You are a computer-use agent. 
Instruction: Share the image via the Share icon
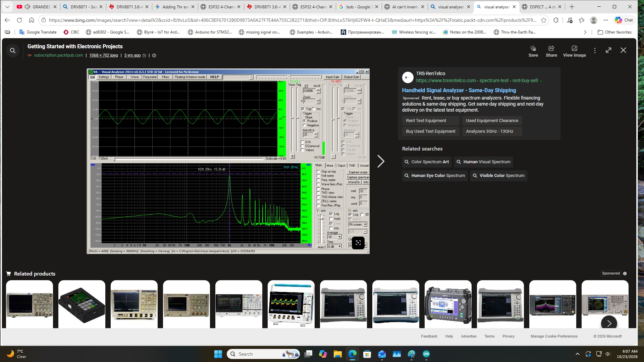[x=551, y=51]
